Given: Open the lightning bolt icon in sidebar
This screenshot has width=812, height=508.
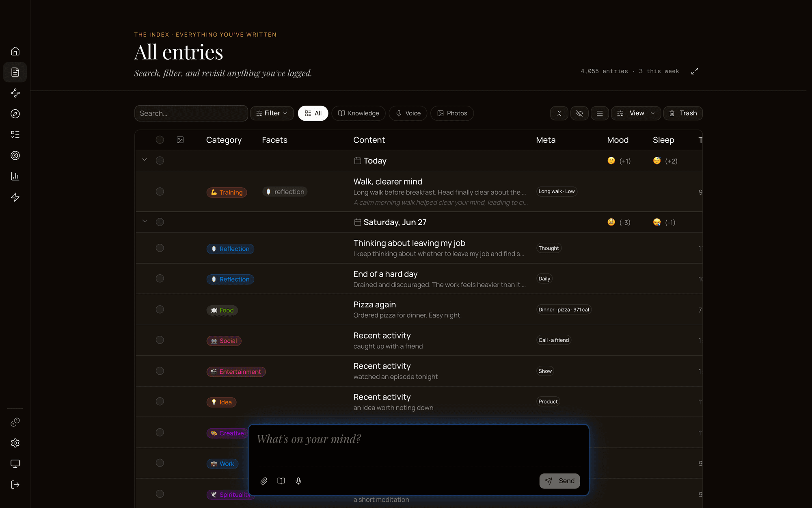Looking at the screenshot, I should 15,197.
